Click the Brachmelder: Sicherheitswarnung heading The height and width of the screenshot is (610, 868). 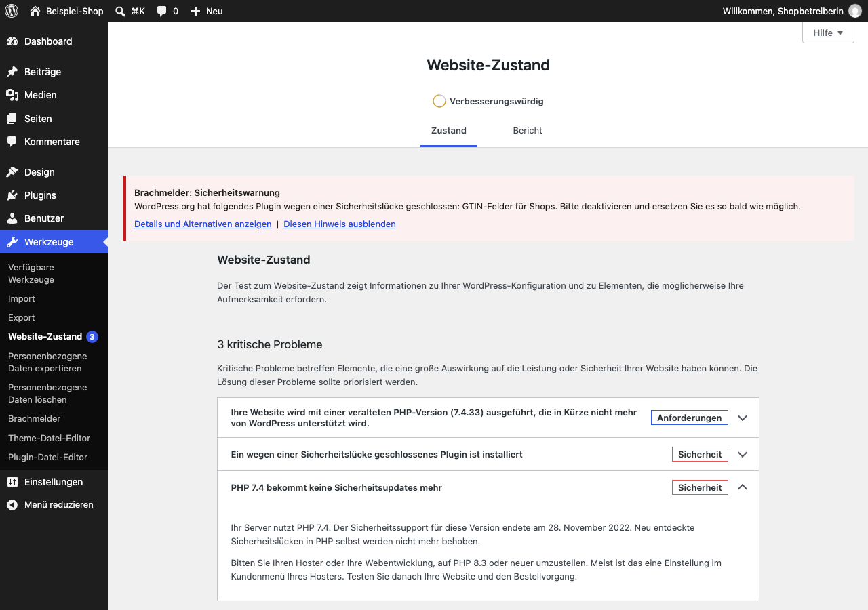point(207,192)
